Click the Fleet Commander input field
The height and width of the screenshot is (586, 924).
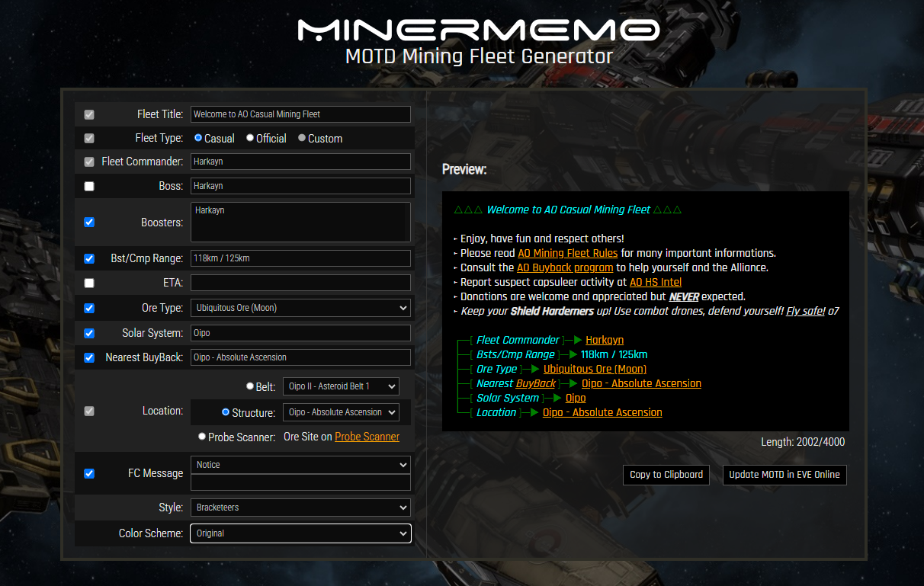(300, 162)
